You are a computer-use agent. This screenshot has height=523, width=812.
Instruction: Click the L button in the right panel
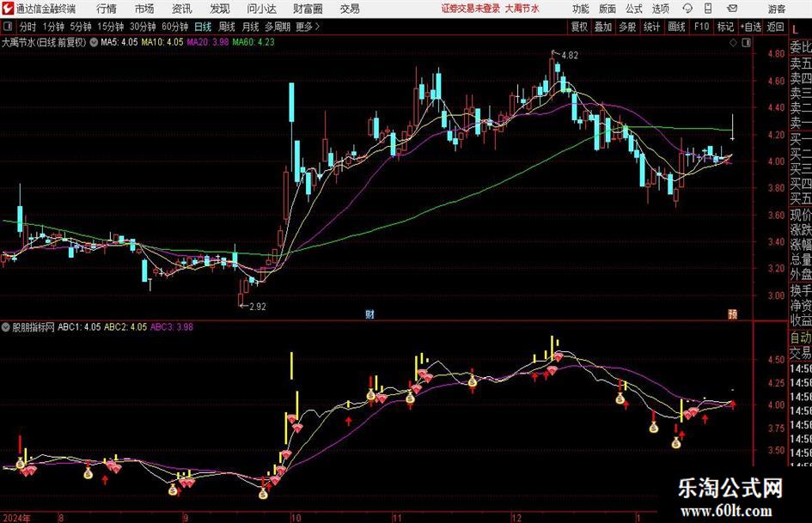[795, 31]
